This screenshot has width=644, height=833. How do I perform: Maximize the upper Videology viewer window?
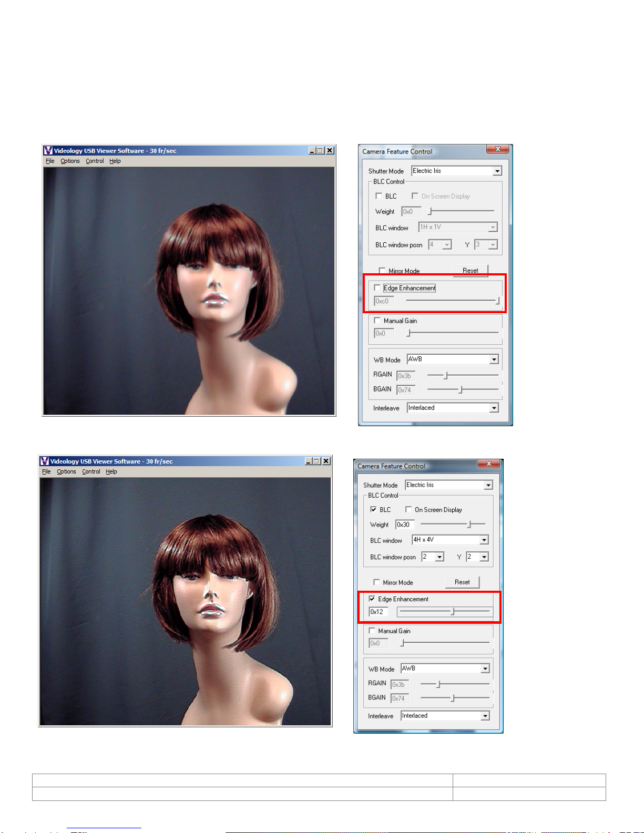click(x=320, y=150)
